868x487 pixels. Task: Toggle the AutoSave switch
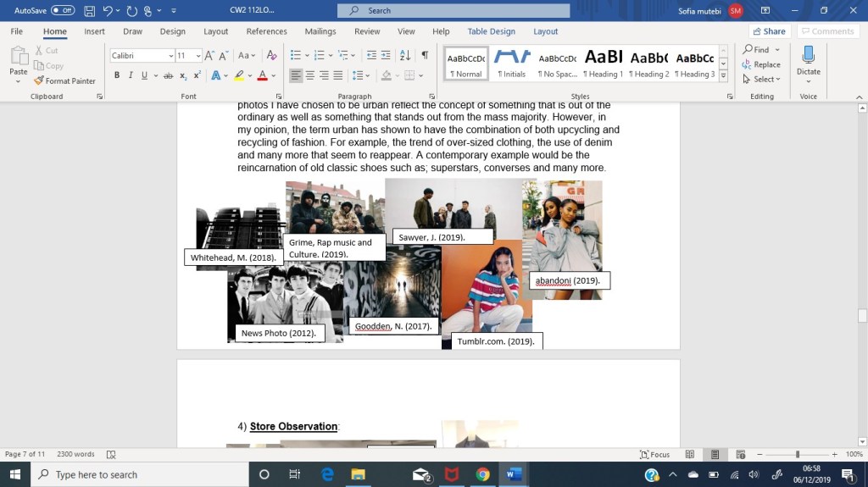click(63, 10)
